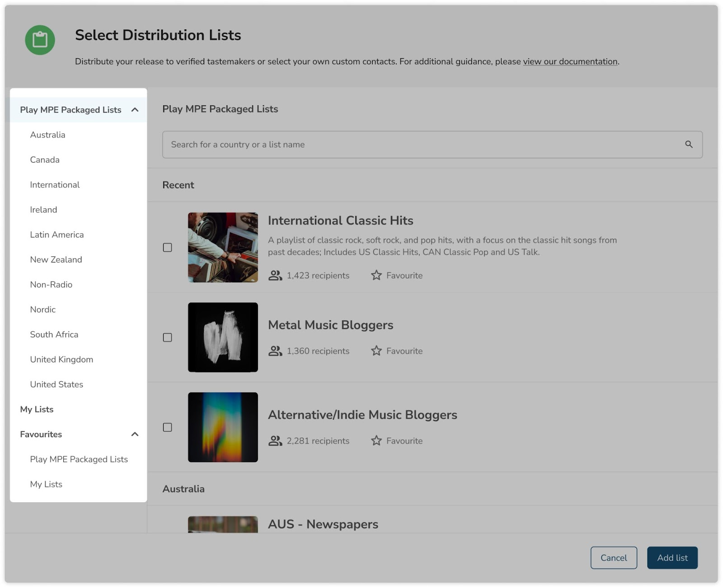Click the Add list button
The width and height of the screenshot is (723, 588).
tap(672, 558)
